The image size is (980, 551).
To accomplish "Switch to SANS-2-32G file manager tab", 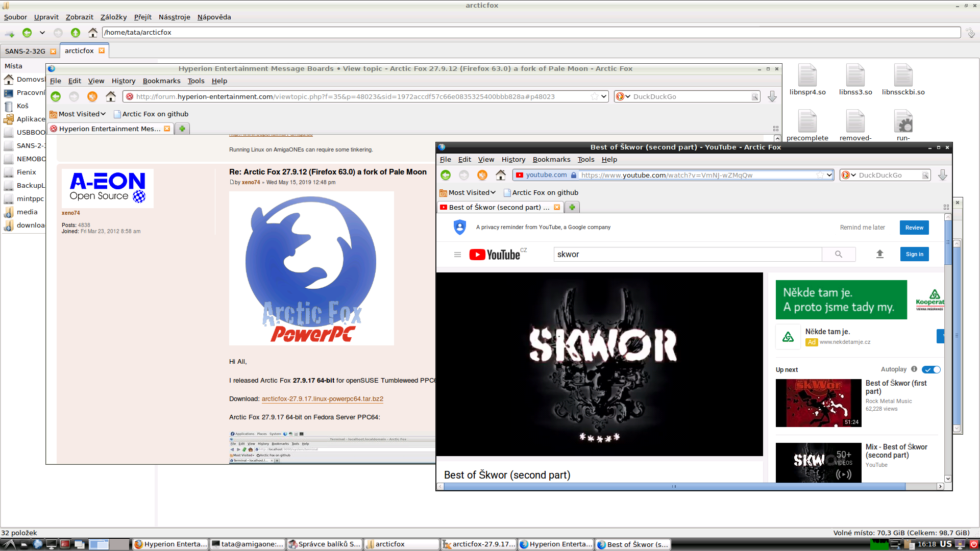I will (26, 51).
